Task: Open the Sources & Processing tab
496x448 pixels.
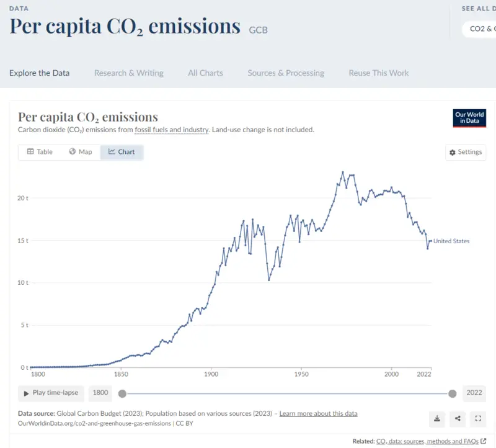Action: [286, 73]
